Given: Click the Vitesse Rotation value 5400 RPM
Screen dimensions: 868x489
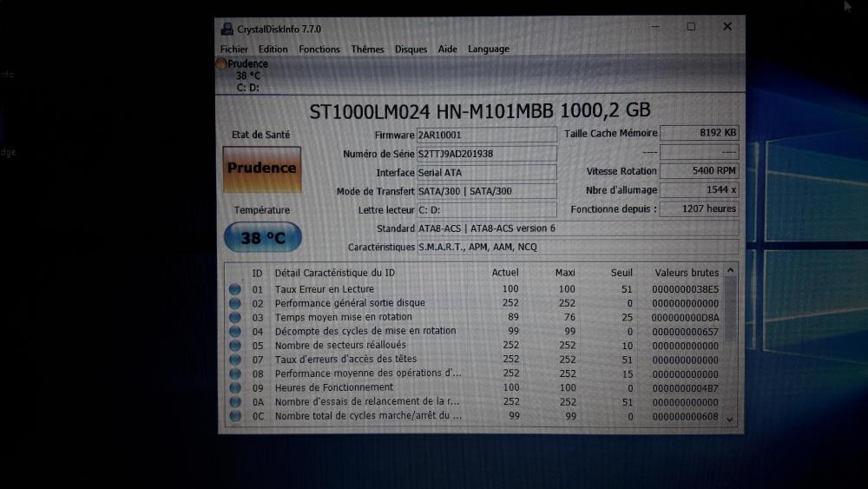Looking at the screenshot, I should coord(699,171).
